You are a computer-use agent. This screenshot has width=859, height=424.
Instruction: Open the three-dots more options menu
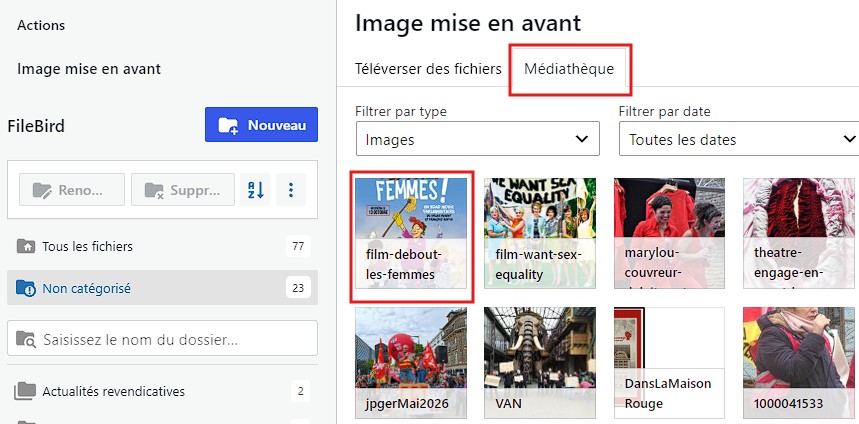[x=291, y=190]
